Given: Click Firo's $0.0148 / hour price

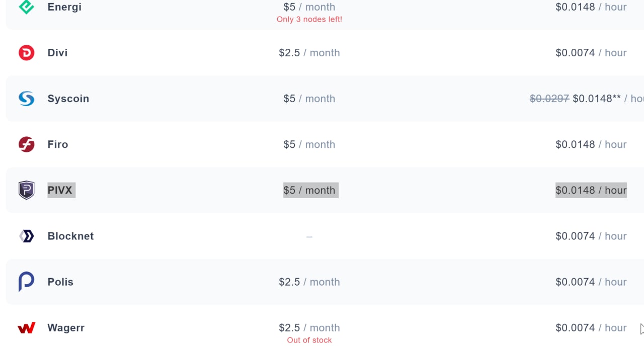Looking at the screenshot, I should (x=591, y=144).
